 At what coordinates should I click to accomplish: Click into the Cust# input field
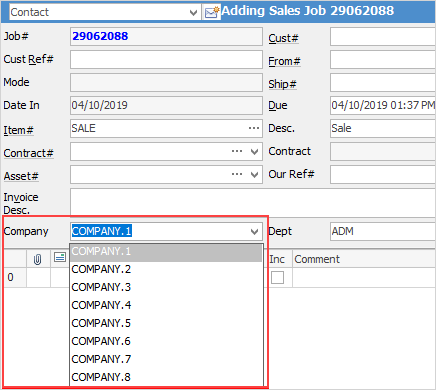(x=383, y=37)
